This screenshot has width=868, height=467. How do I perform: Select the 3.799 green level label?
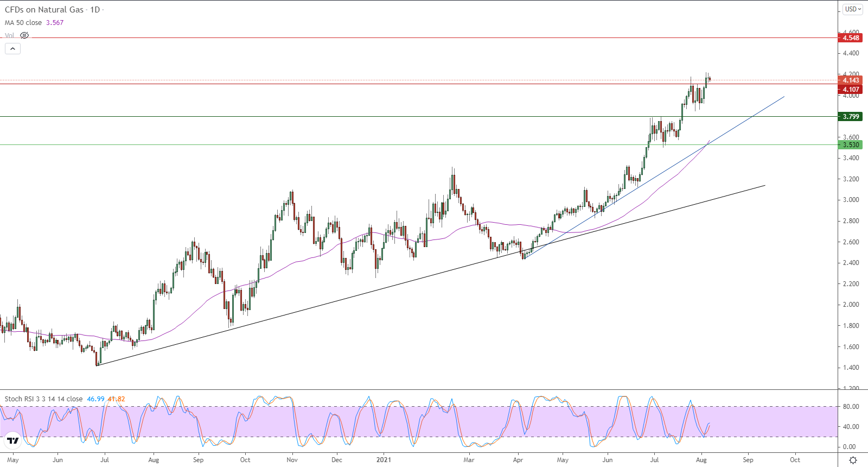click(851, 117)
